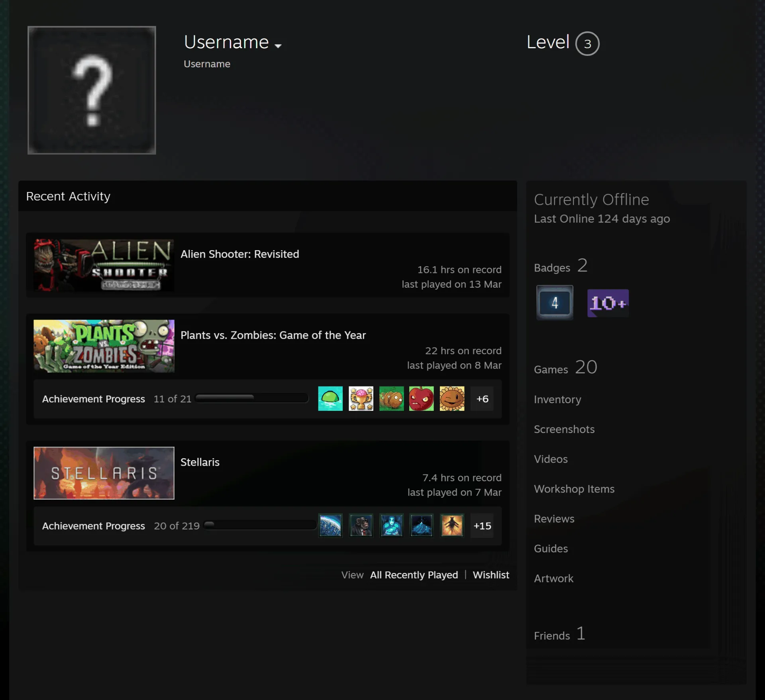Open the purple 10+ games badge
765x700 pixels.
[x=608, y=303]
